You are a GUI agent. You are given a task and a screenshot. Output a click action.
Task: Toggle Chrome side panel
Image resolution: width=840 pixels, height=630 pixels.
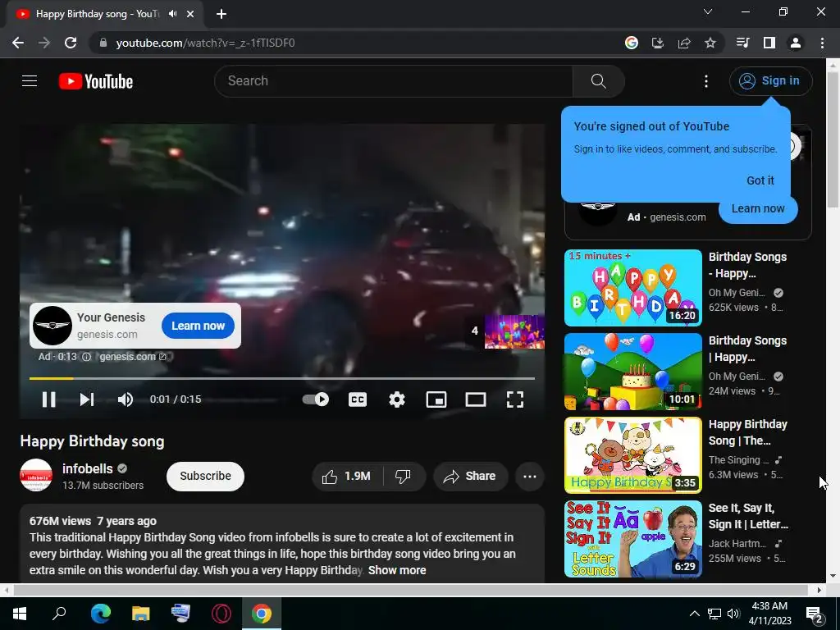pyautogui.click(x=769, y=43)
